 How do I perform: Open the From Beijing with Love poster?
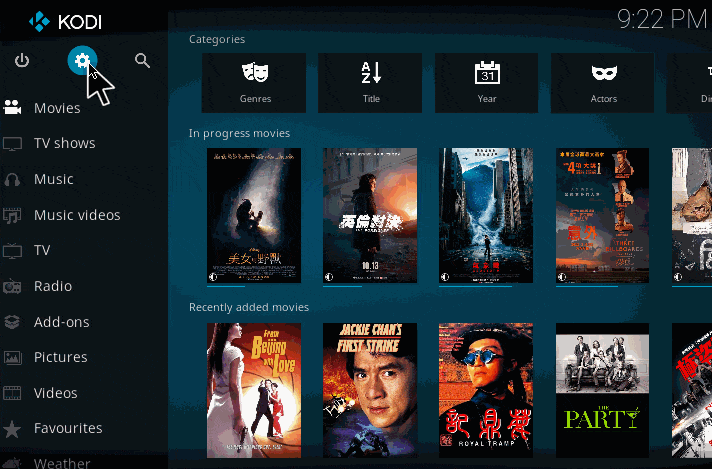(x=254, y=390)
